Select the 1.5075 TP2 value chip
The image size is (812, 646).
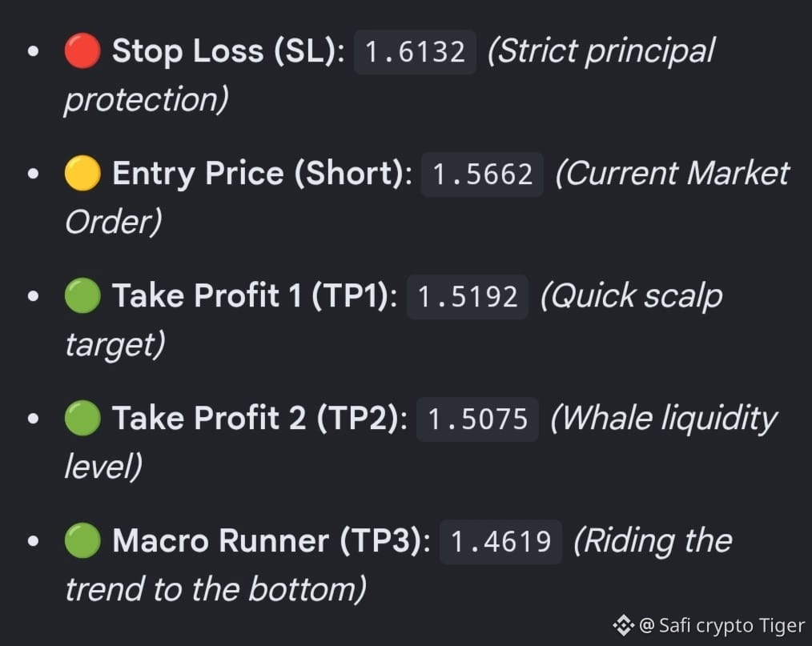477,419
